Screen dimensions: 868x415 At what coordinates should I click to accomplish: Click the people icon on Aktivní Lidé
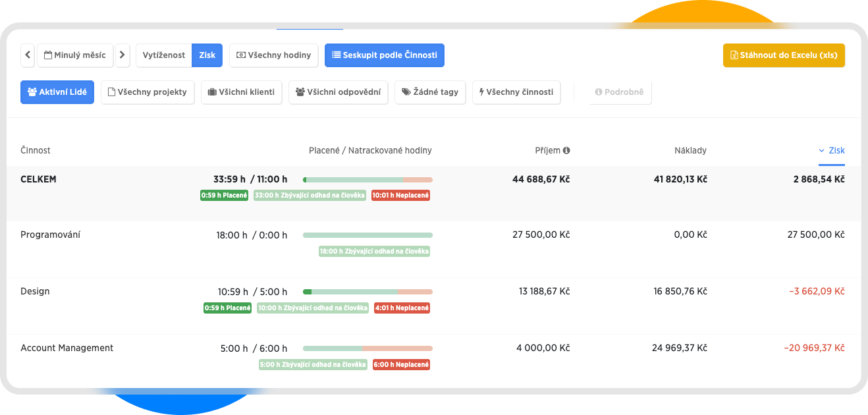32,92
